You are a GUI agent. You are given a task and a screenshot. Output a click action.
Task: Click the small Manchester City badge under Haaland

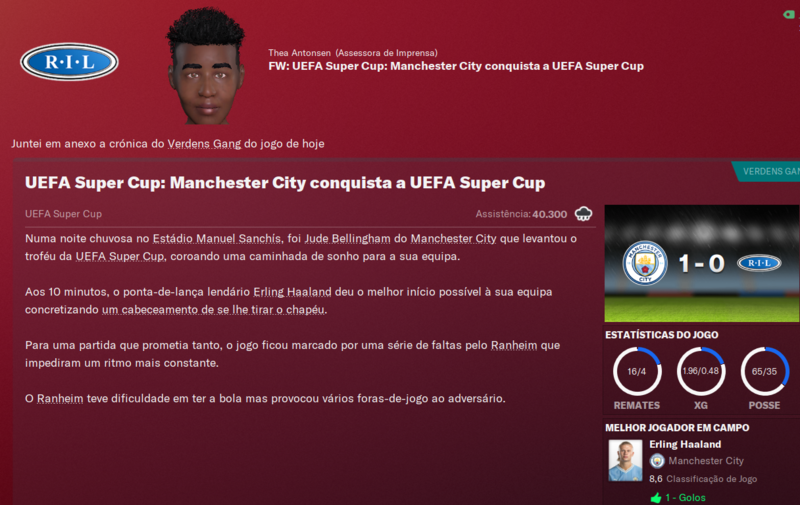click(657, 461)
